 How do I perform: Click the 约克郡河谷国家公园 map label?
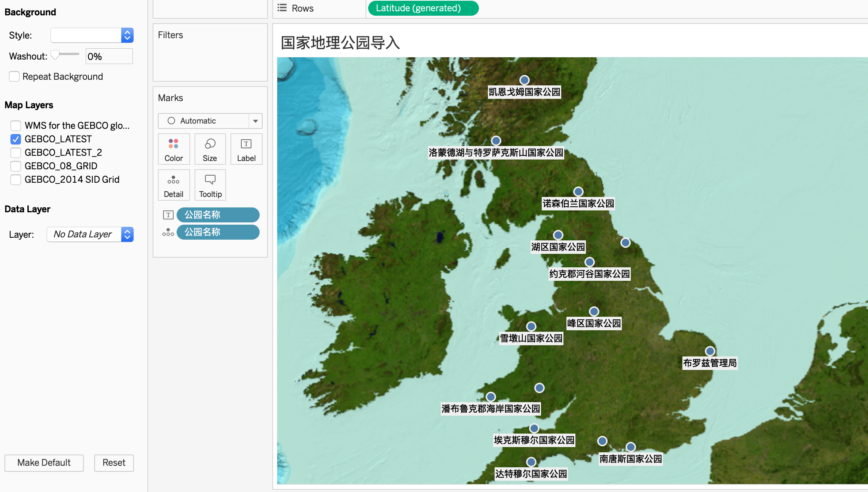coord(590,274)
